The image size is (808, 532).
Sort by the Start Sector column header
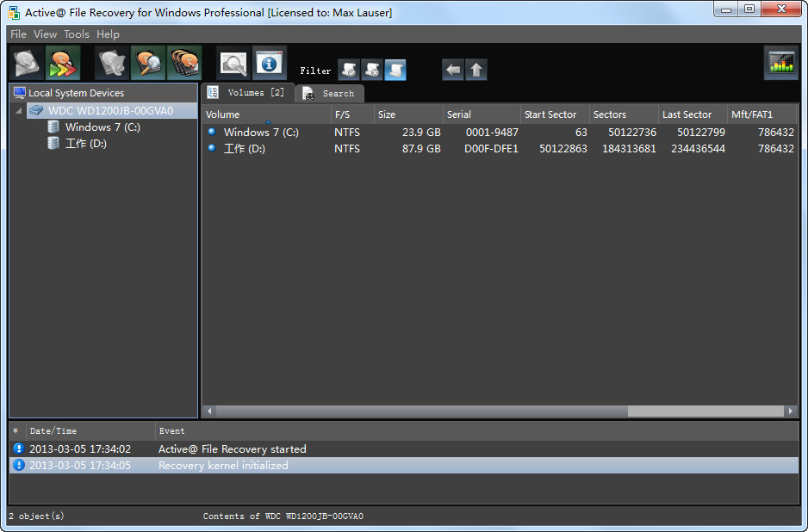(x=555, y=114)
